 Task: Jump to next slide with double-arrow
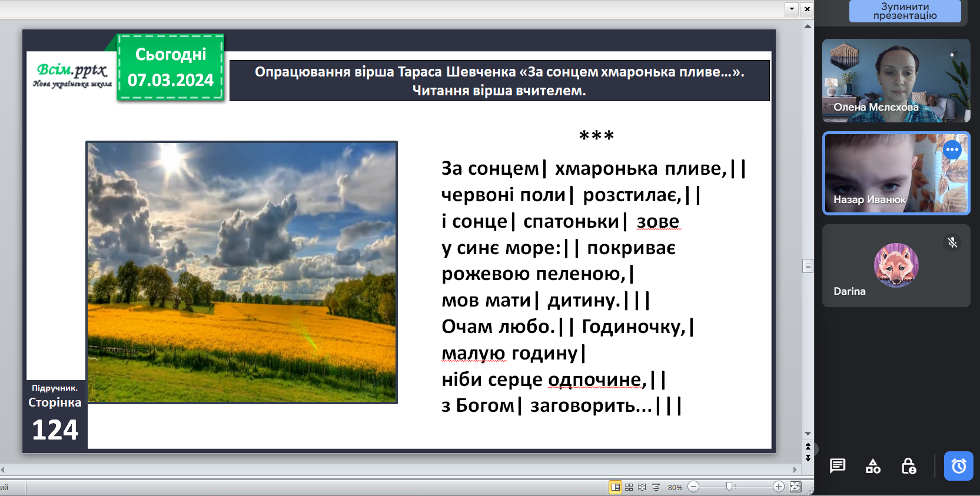click(808, 458)
